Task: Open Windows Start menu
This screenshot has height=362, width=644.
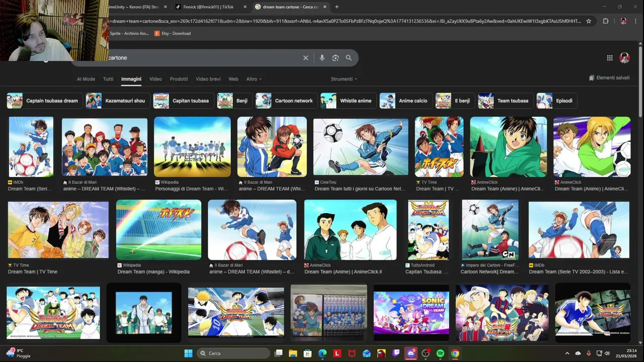Action: [x=188, y=353]
